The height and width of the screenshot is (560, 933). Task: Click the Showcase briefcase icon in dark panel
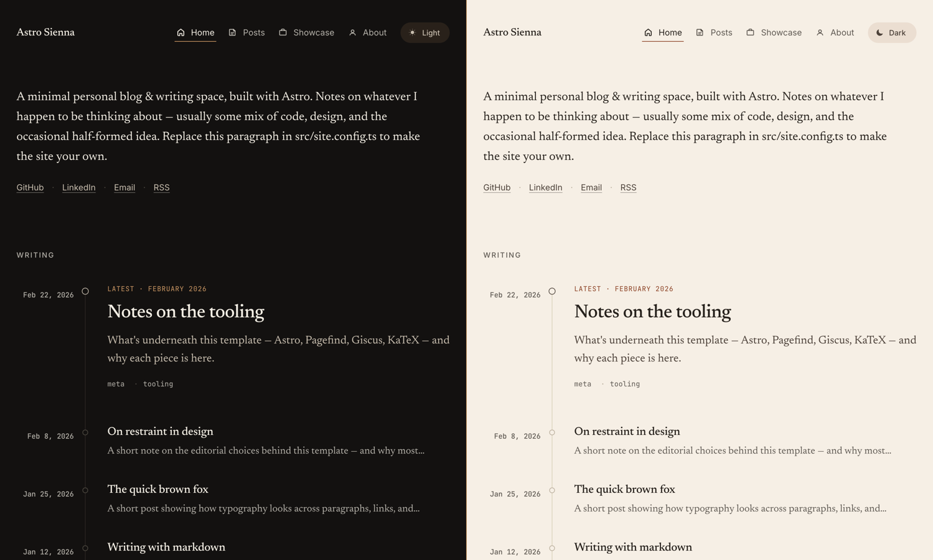283,32
